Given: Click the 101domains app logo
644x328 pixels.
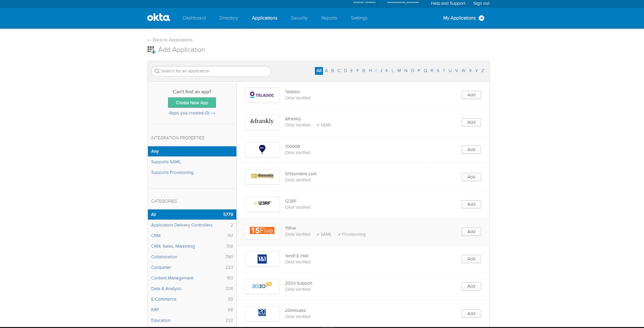Looking at the screenshot, I should coord(262,177).
